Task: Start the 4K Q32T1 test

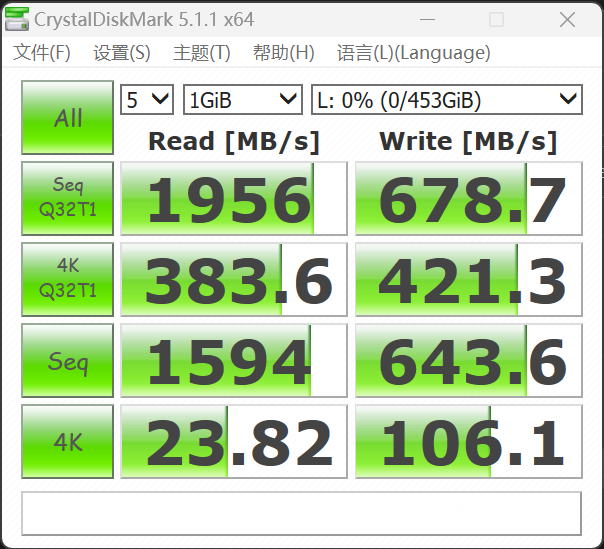Action: pos(67,279)
